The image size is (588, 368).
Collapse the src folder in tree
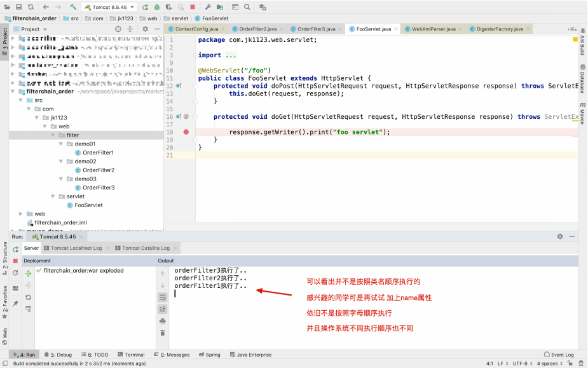21,100
